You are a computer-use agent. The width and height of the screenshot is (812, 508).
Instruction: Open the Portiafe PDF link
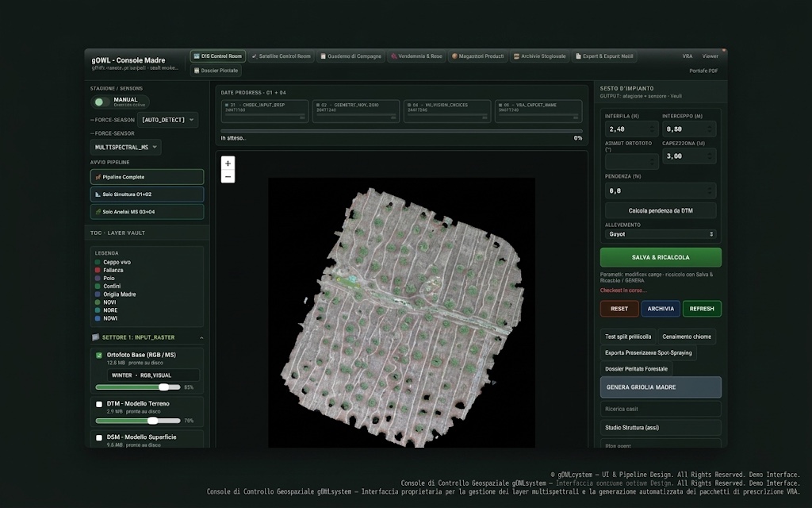[x=703, y=71]
